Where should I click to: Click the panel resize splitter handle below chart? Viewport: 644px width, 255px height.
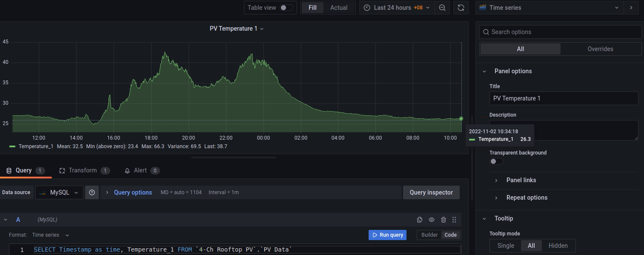[x=234, y=158]
